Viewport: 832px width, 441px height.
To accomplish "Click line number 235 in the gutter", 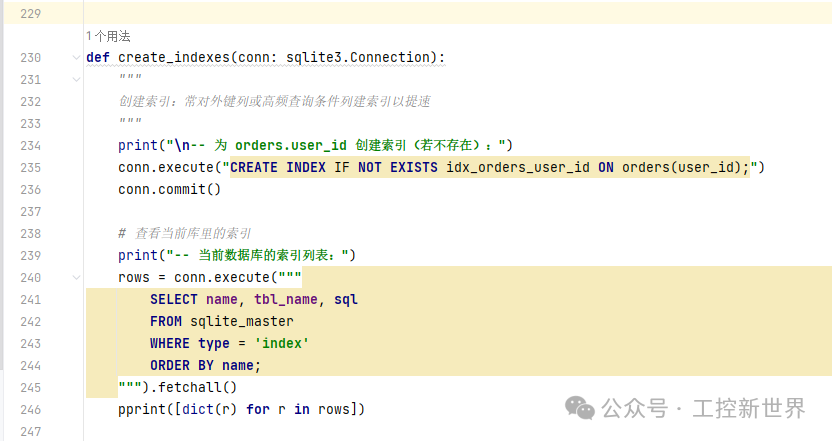I will tap(30, 167).
